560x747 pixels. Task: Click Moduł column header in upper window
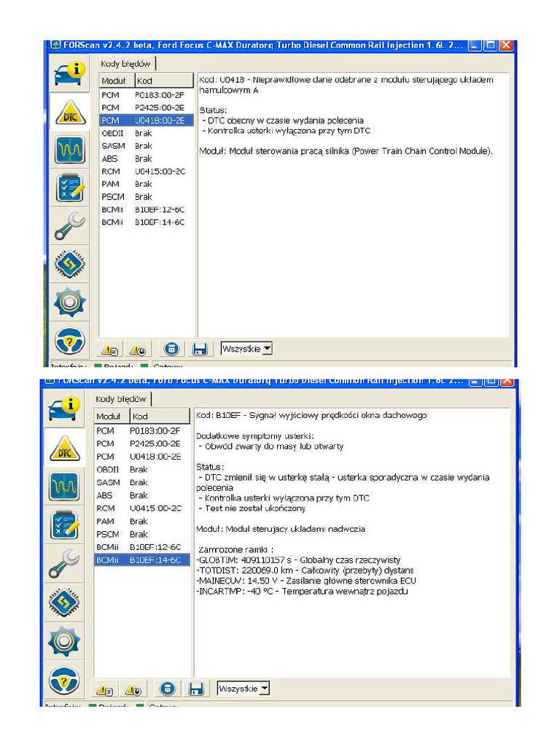click(117, 80)
